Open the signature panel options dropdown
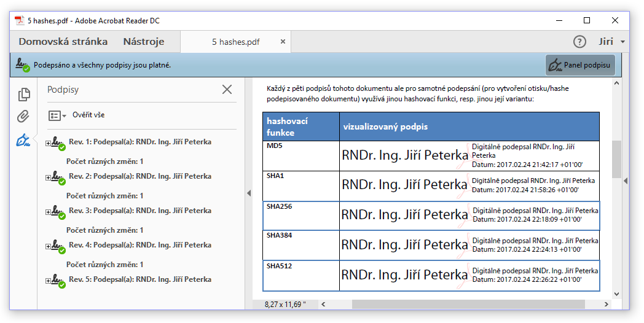Image resolution: width=644 pixels, height=323 pixels. pos(57,115)
